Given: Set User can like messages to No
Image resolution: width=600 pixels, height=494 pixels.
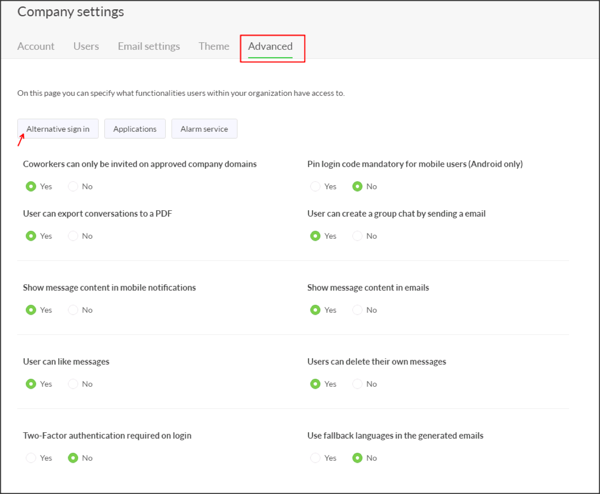Looking at the screenshot, I should point(73,383).
